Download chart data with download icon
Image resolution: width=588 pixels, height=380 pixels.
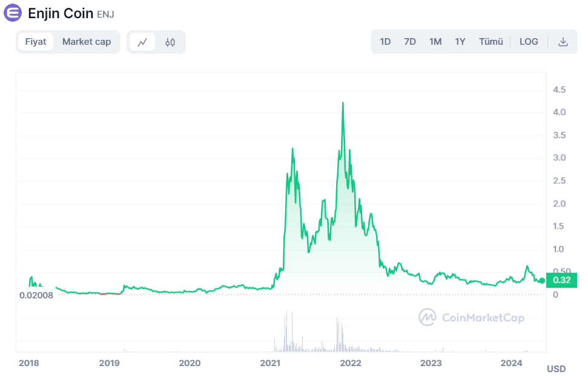(563, 42)
